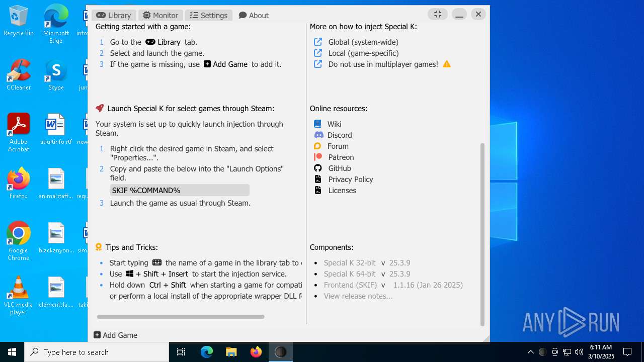Click the Licenses file icon
The image size is (644, 362).
pyautogui.click(x=317, y=190)
